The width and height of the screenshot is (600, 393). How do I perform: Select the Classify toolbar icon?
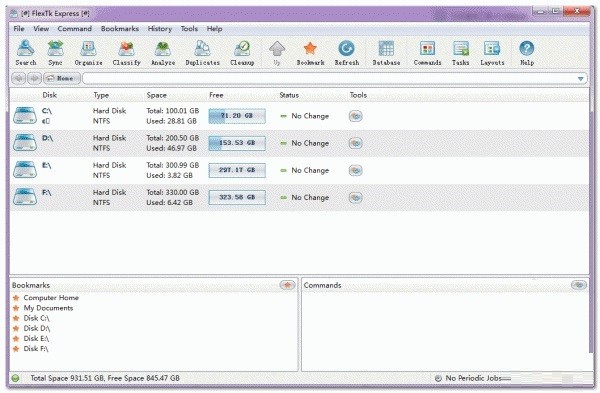coord(126,52)
